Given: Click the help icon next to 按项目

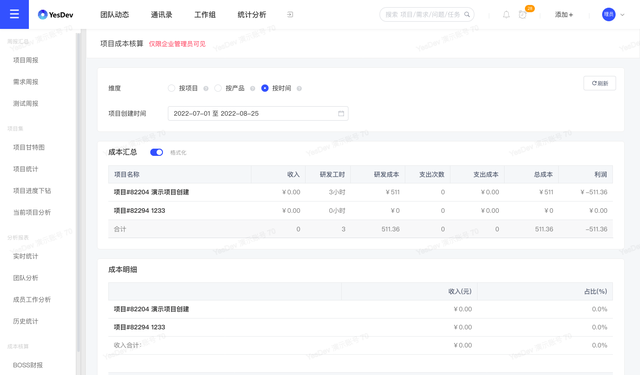Looking at the screenshot, I should coord(206,89).
